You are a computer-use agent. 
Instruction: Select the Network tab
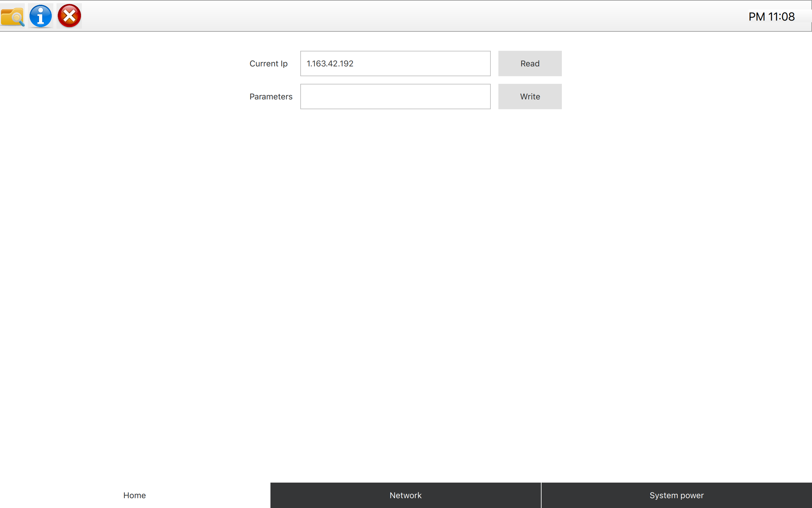pos(405,495)
